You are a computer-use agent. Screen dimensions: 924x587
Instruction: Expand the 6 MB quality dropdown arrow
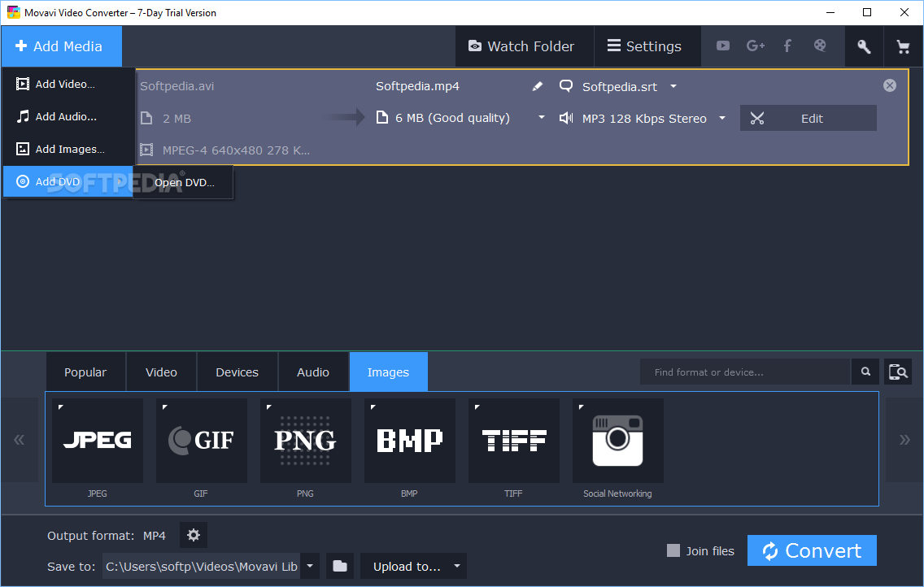point(541,118)
